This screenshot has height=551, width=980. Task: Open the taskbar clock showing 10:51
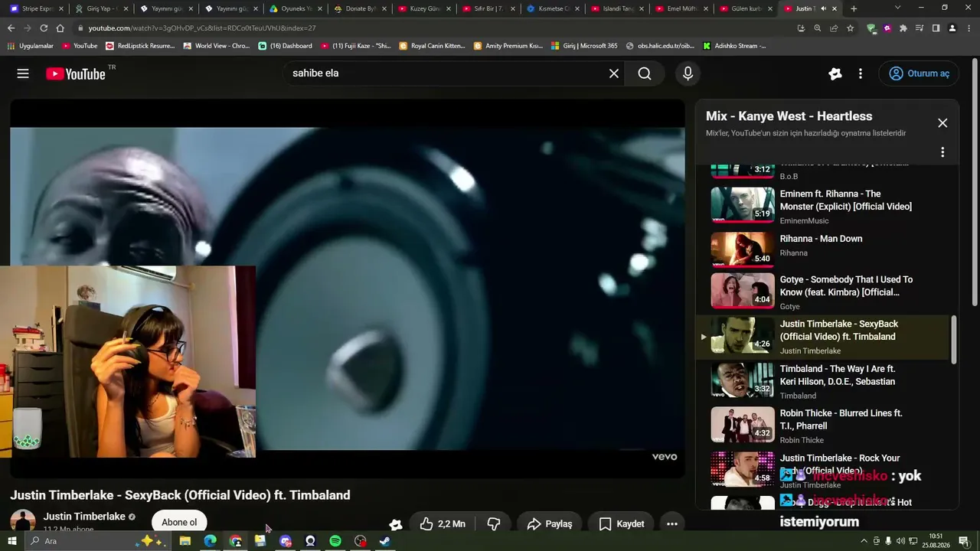pyautogui.click(x=936, y=541)
